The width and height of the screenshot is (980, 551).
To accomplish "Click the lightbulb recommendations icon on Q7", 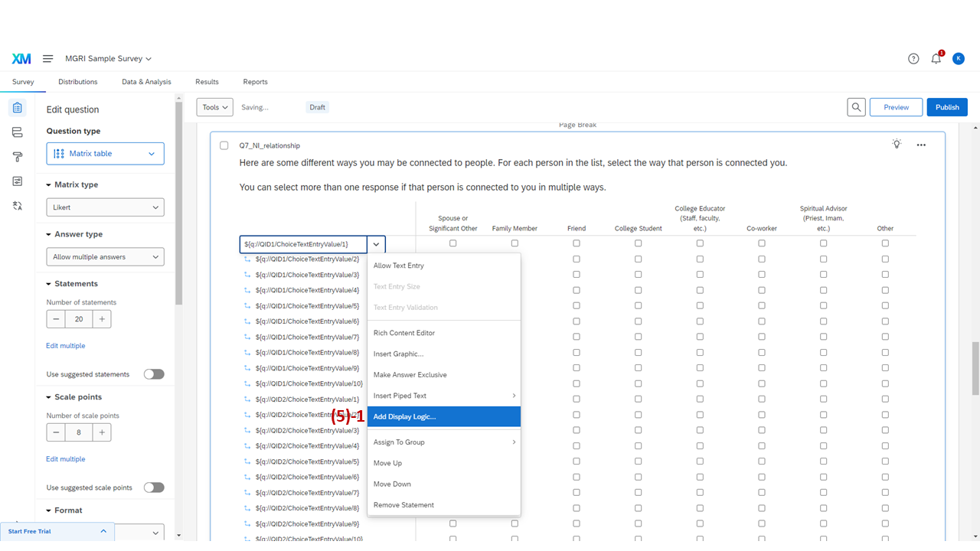I will 897,144.
